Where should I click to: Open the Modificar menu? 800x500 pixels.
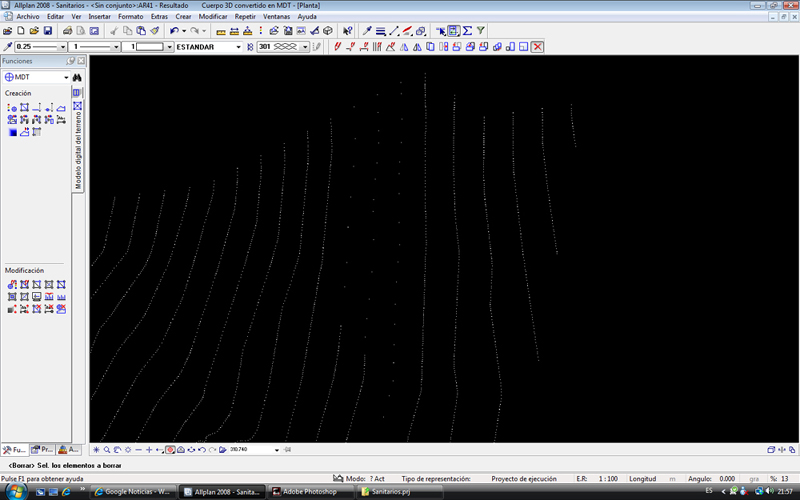click(x=213, y=17)
